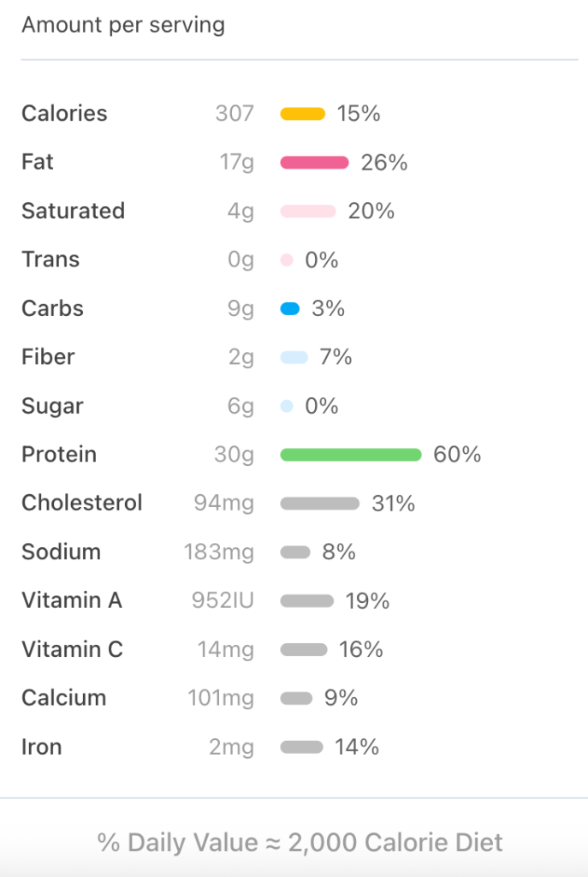588x877 pixels.
Task: Click the 60% protein daily value
Action: click(457, 455)
